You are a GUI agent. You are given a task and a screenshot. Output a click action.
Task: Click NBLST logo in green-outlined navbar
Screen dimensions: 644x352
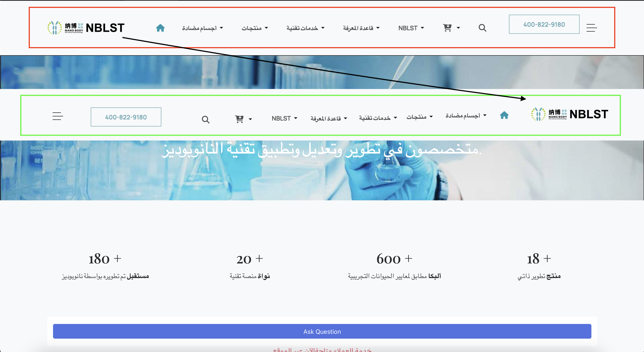tap(569, 114)
